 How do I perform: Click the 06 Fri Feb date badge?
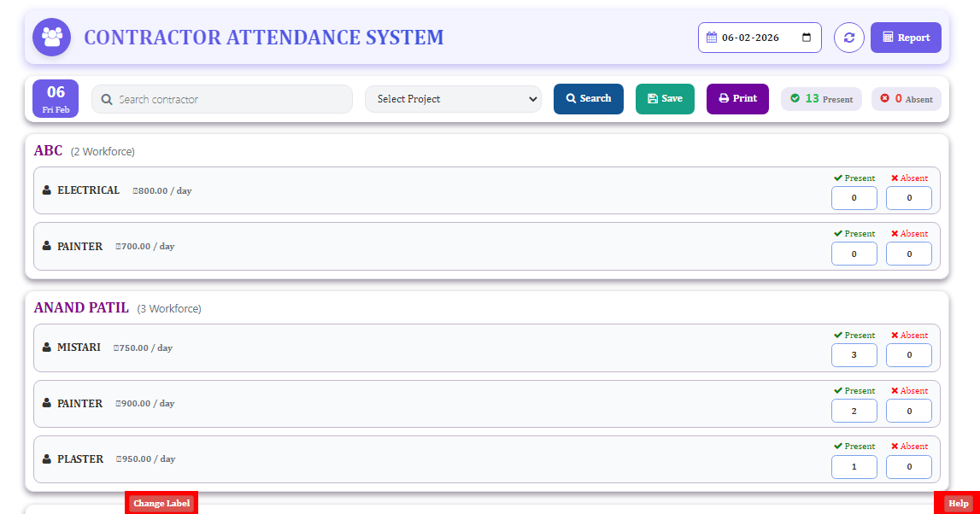click(56, 99)
